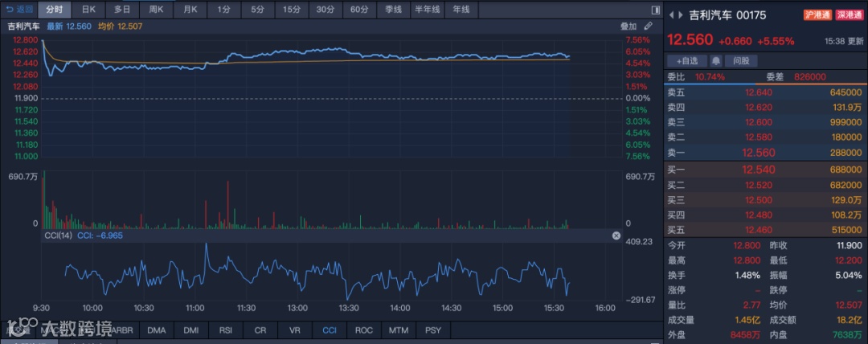Click the 买一 bid row at 12.540

[766, 170]
